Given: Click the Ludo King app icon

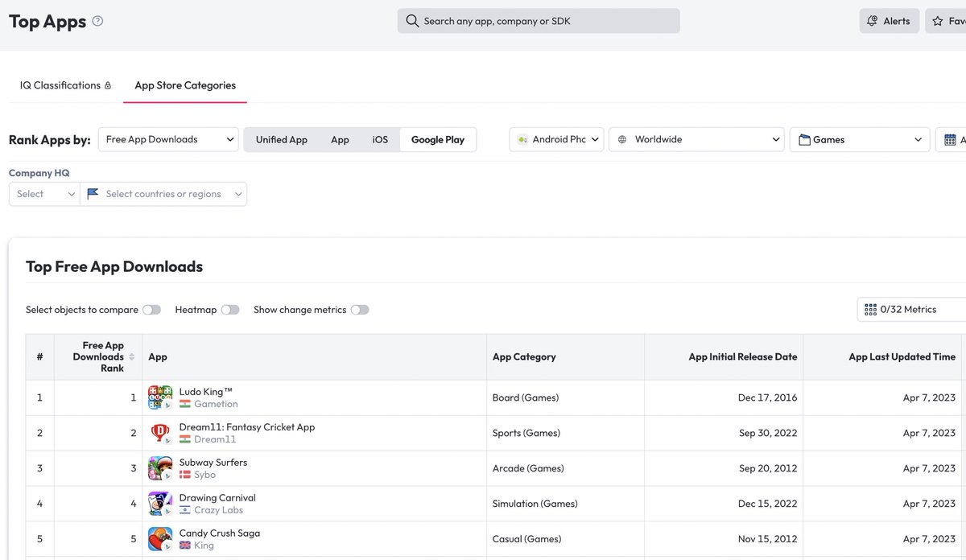Looking at the screenshot, I should [x=160, y=397].
